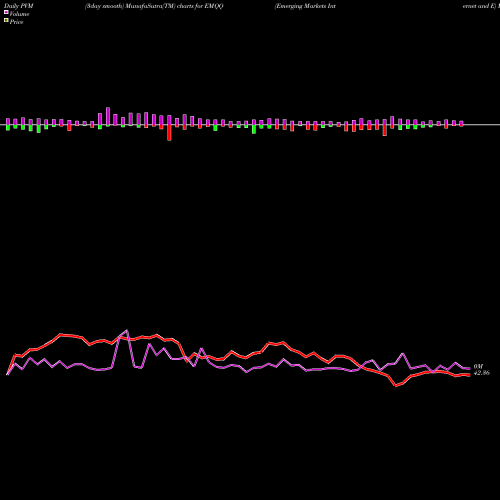Click the 'Price' legend label
The width and height of the screenshot is (500, 500).
(16, 22)
